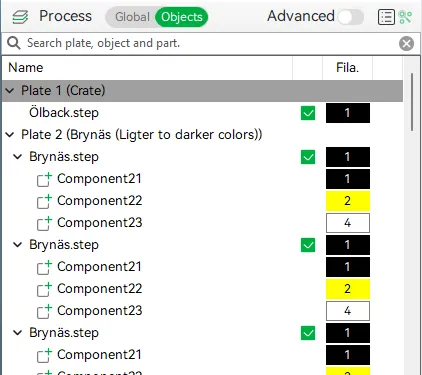This screenshot has width=422, height=375.
Task: Select Component23 under the second Brynäs.step
Action: (100, 311)
